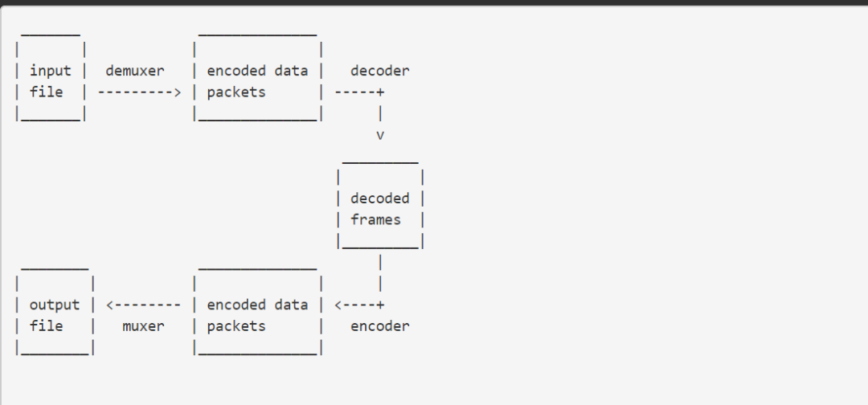This screenshot has width=868, height=405.
Task: Click the dashed right-pointing arrow below "demuxer"
Action: pos(139,92)
